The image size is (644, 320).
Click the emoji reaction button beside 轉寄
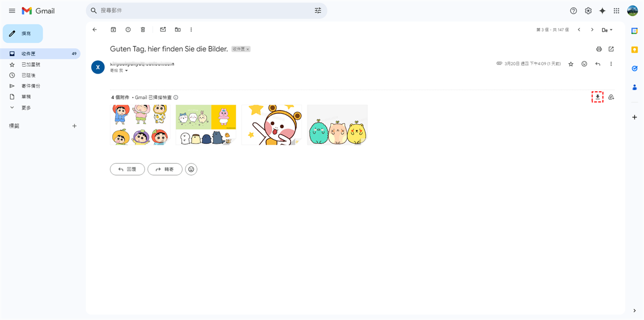[191, 169]
